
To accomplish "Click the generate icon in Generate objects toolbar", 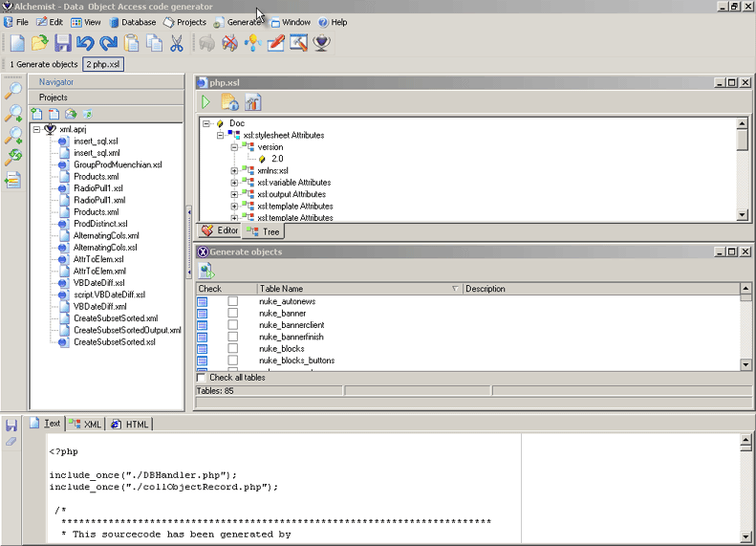I will [206, 271].
